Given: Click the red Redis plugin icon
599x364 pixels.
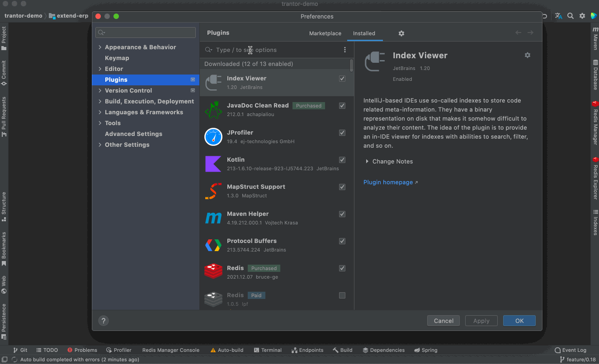Looking at the screenshot, I should 213,272.
